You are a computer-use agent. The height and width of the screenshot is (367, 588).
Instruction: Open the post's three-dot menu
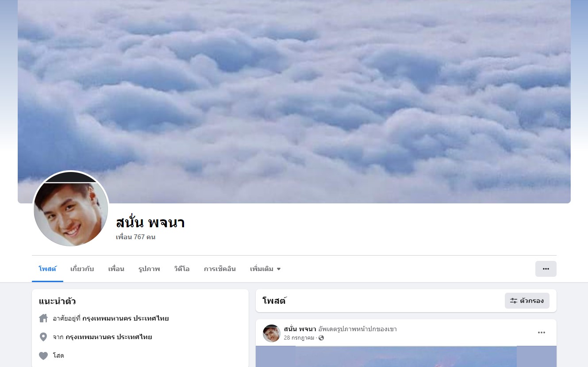[542, 333]
